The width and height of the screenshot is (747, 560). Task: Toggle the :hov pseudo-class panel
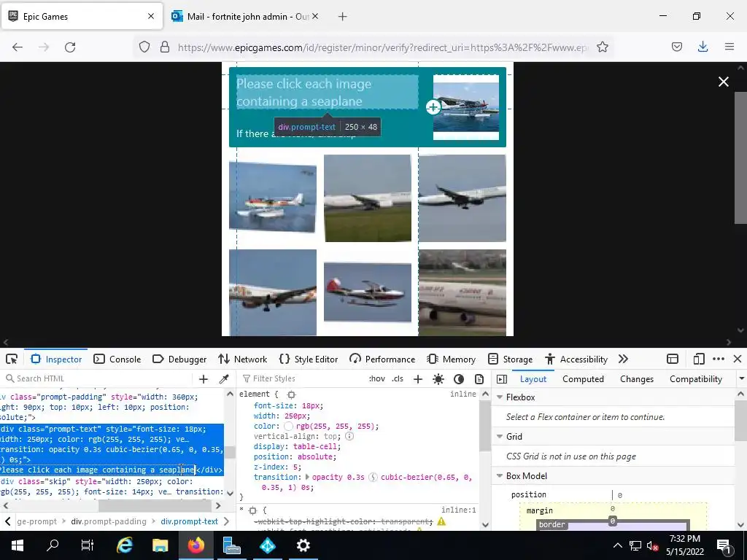tap(376, 378)
